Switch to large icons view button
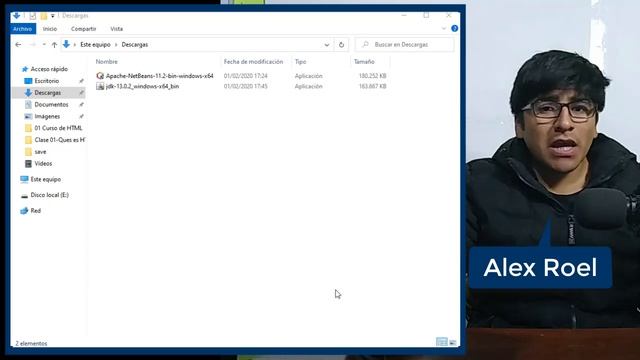Image resolution: width=640 pixels, height=360 pixels. (453, 342)
